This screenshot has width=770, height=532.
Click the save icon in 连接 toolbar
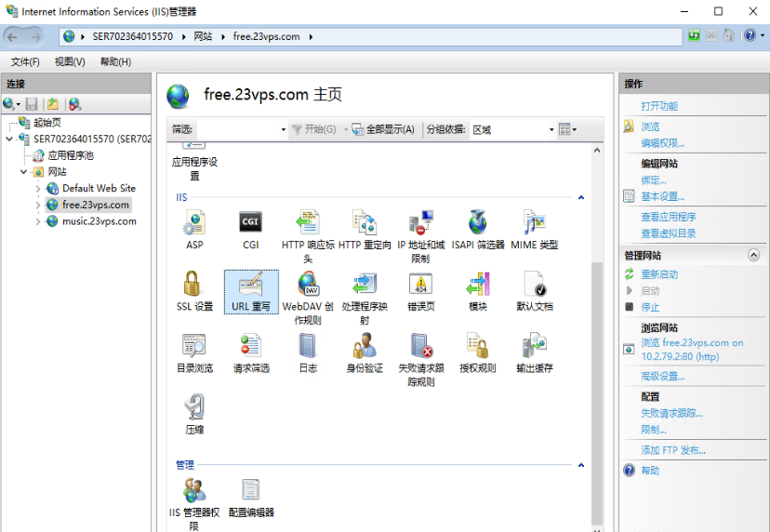(32, 104)
